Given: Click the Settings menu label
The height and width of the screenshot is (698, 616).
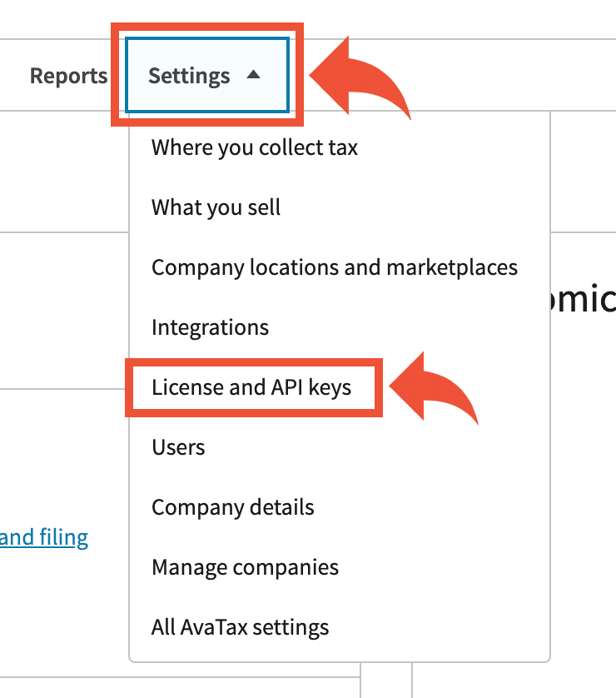Looking at the screenshot, I should 189,76.
